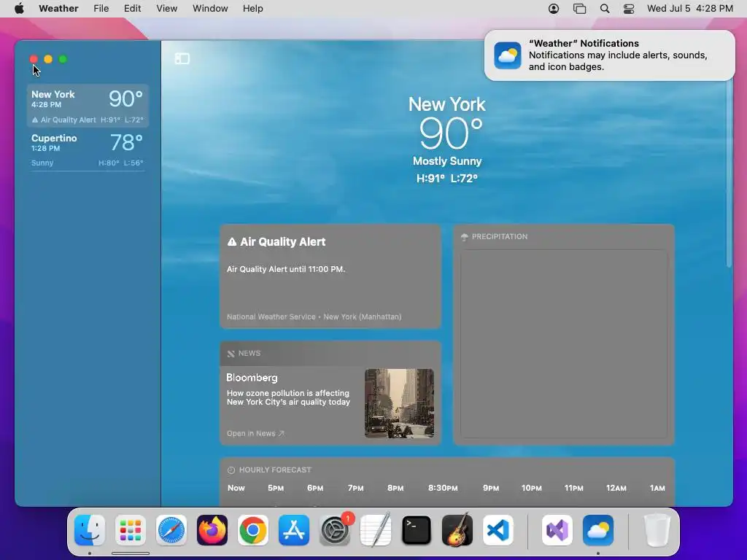The image size is (747, 560).
Task: Click the Hourly Forecast clock icon
Action: [x=231, y=470]
